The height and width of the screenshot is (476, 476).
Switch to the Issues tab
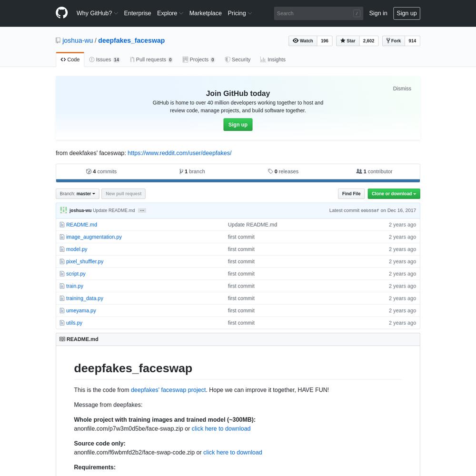tap(104, 59)
